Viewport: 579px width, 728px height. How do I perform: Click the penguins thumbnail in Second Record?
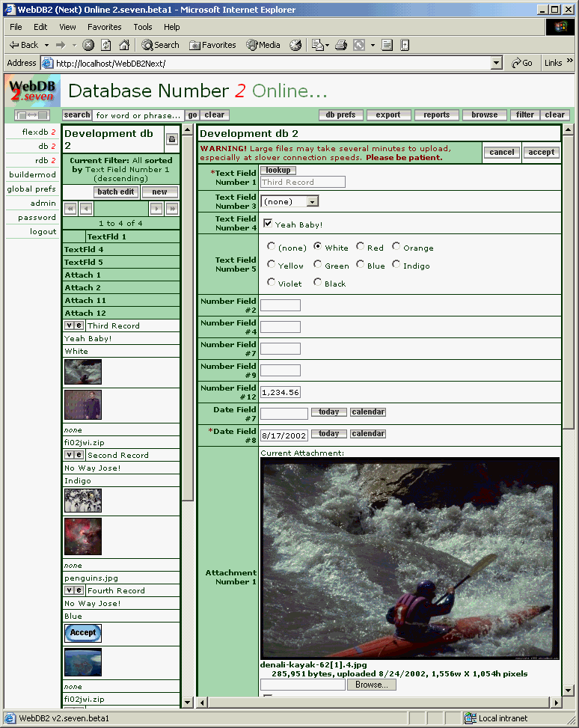click(83, 501)
